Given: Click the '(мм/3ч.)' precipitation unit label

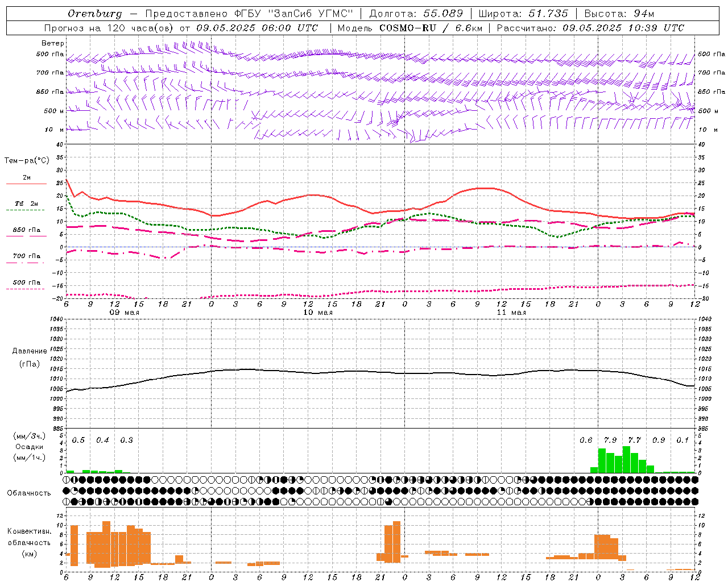Looking at the screenshot, I should pos(30,436).
